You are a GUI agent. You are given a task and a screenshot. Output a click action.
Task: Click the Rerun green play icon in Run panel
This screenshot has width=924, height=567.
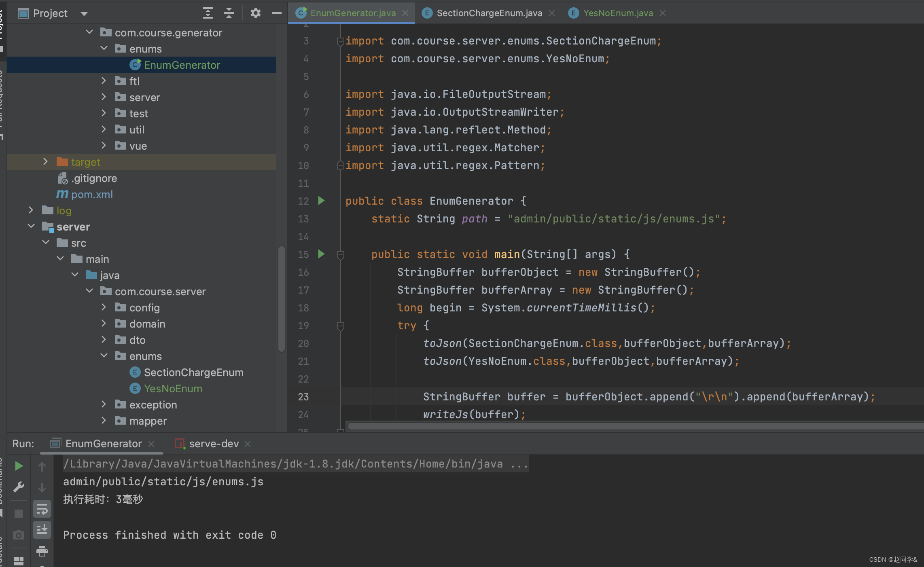point(19,466)
